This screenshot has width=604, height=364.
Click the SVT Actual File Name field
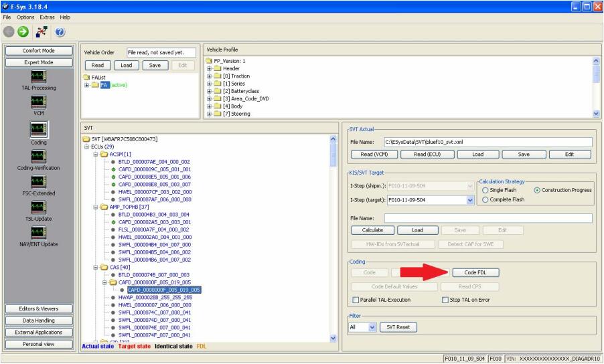pos(488,142)
